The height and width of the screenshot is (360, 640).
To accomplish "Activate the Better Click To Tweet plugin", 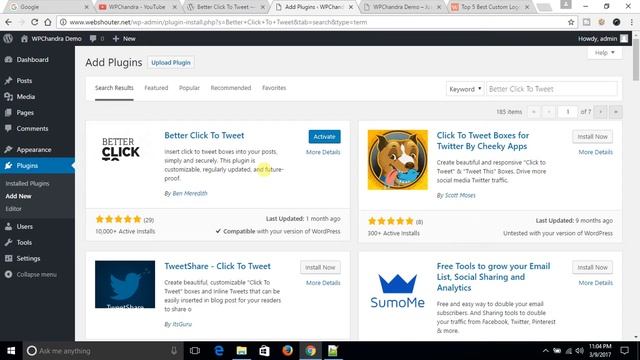I will (324, 137).
